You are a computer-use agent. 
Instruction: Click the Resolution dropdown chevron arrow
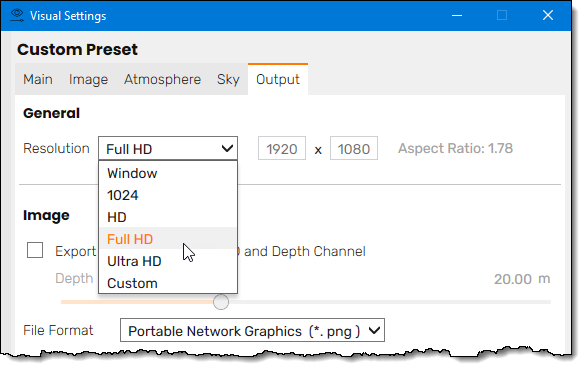pyautogui.click(x=227, y=149)
